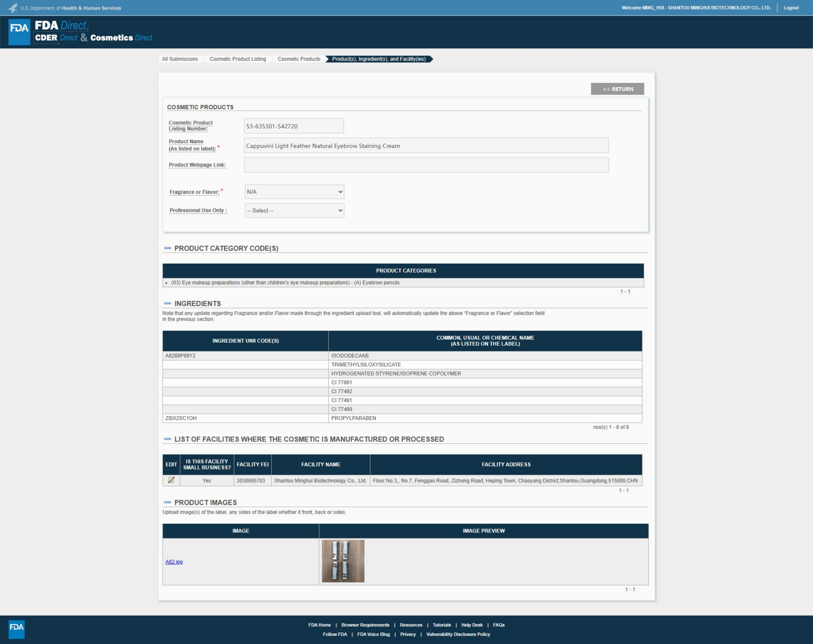Open Cosmetic Products breadcrumb
Image resolution: width=813 pixels, height=644 pixels.
tap(299, 59)
